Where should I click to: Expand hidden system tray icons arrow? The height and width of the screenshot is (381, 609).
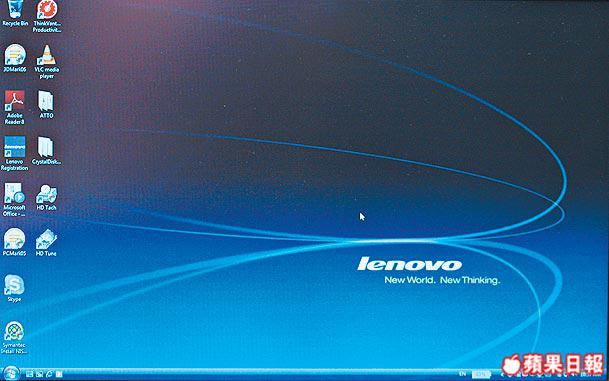(502, 374)
